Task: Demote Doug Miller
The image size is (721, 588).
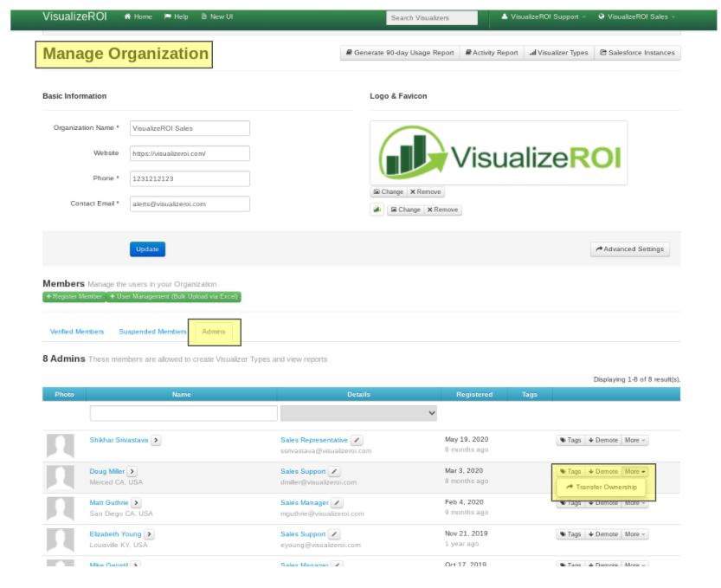Action: pos(603,472)
